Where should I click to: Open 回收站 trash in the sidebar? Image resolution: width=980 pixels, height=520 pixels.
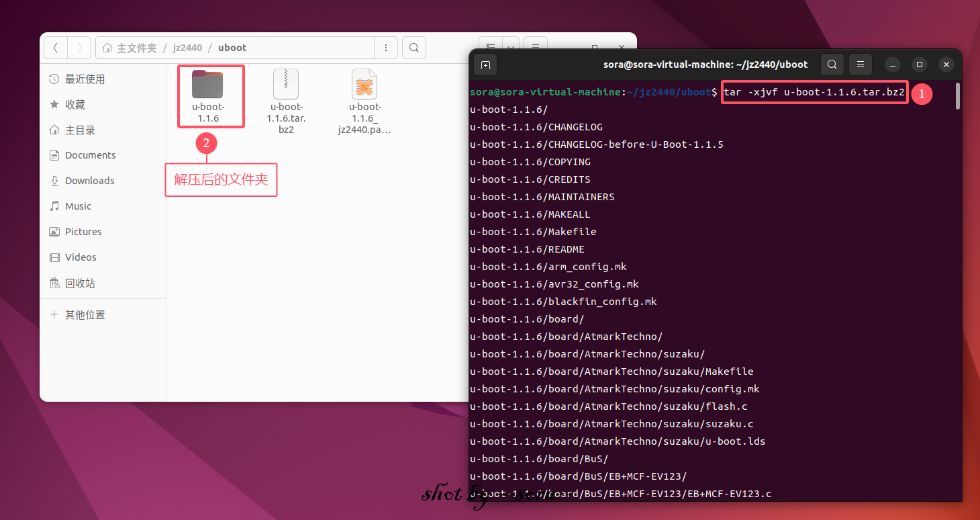103,283
